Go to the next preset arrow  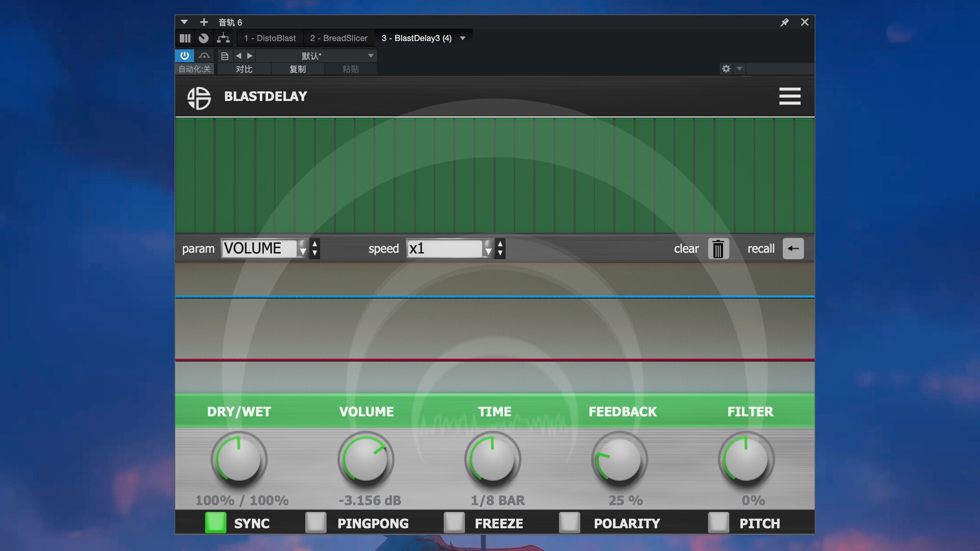click(x=250, y=56)
